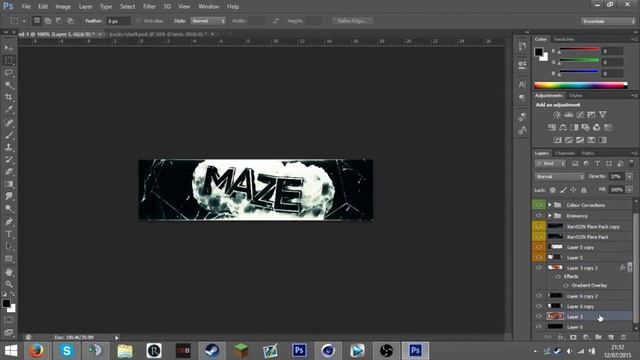Toggle visibility of Eminence group
The height and width of the screenshot is (360, 640).
tap(538, 216)
